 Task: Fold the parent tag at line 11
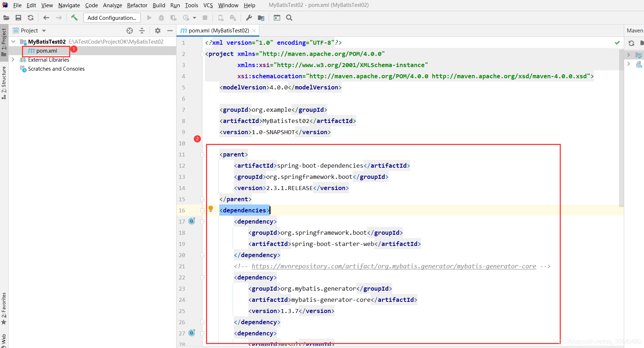[202, 154]
